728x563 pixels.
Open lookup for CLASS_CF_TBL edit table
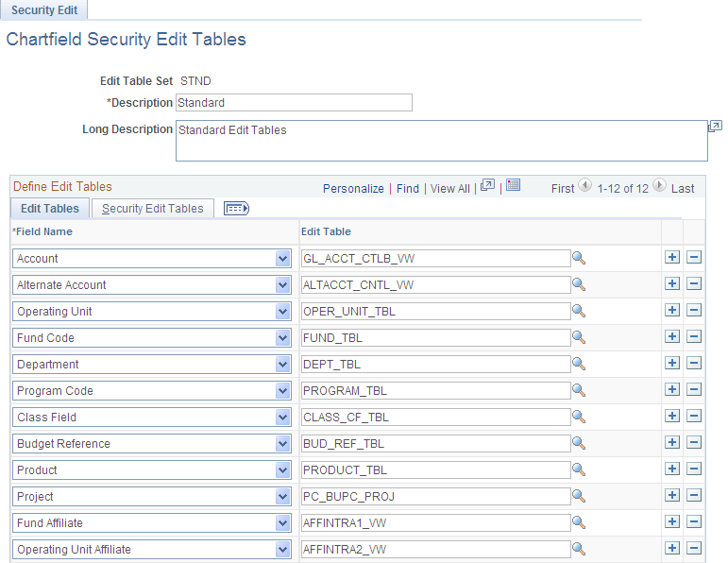[579, 417]
